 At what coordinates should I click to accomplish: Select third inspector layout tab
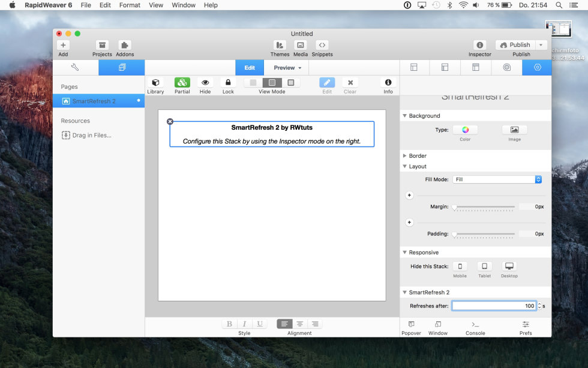pyautogui.click(x=475, y=67)
